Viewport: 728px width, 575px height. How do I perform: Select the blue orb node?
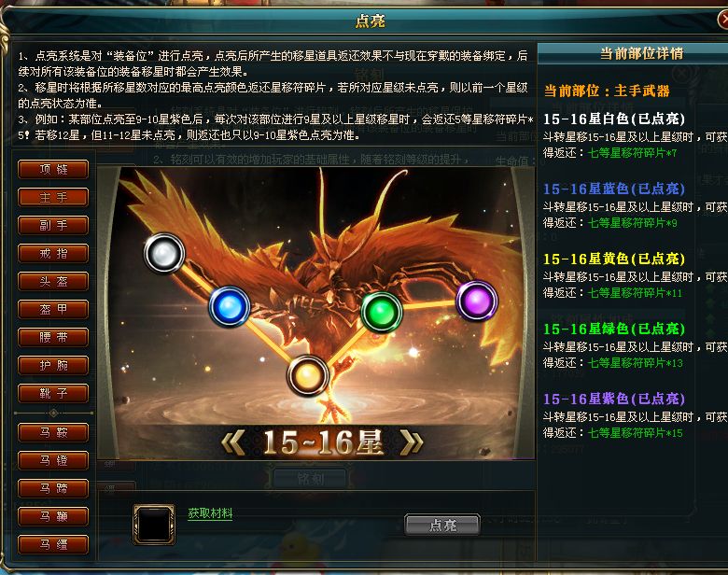230,306
